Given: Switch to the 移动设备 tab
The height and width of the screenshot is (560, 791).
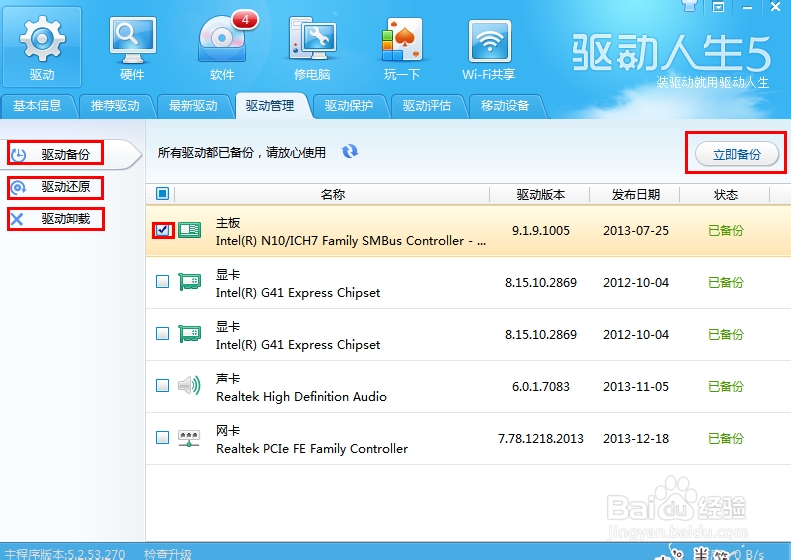Looking at the screenshot, I should pos(505,106).
